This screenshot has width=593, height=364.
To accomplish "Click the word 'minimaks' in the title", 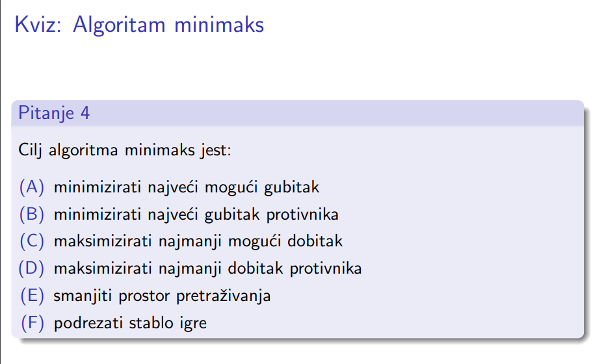I will click(219, 25).
